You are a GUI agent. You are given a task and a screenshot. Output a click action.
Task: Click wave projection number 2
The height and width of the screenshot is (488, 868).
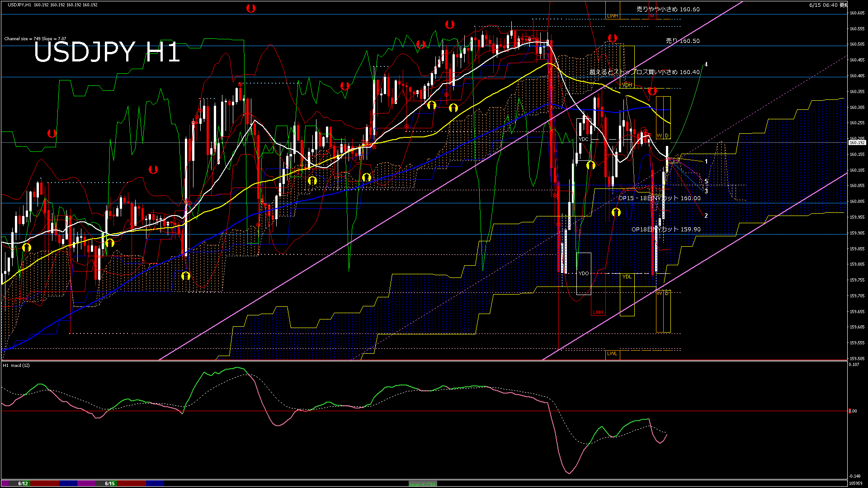[x=706, y=216]
